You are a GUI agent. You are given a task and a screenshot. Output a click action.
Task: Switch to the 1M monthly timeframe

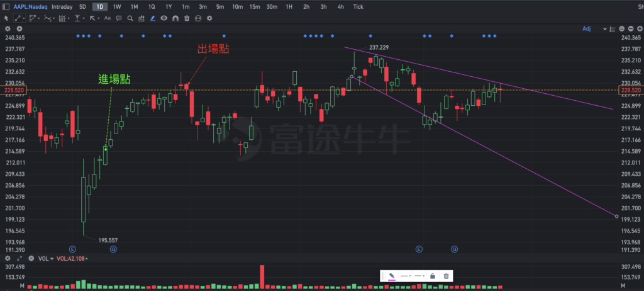pos(135,6)
